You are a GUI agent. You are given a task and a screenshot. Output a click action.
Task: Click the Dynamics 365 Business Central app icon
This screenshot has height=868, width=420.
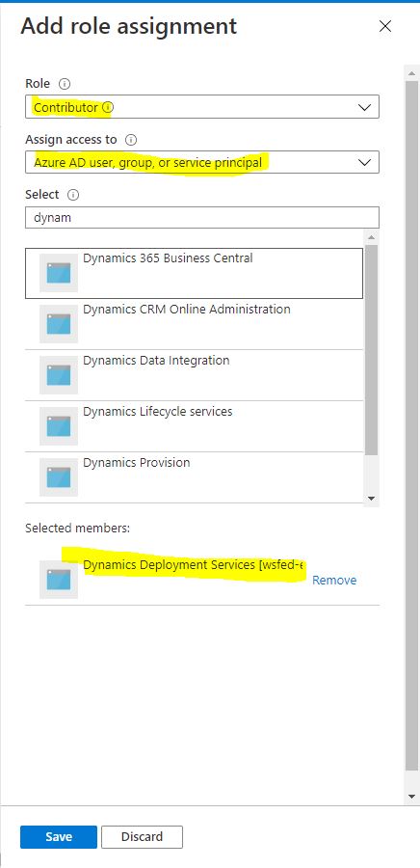(59, 273)
